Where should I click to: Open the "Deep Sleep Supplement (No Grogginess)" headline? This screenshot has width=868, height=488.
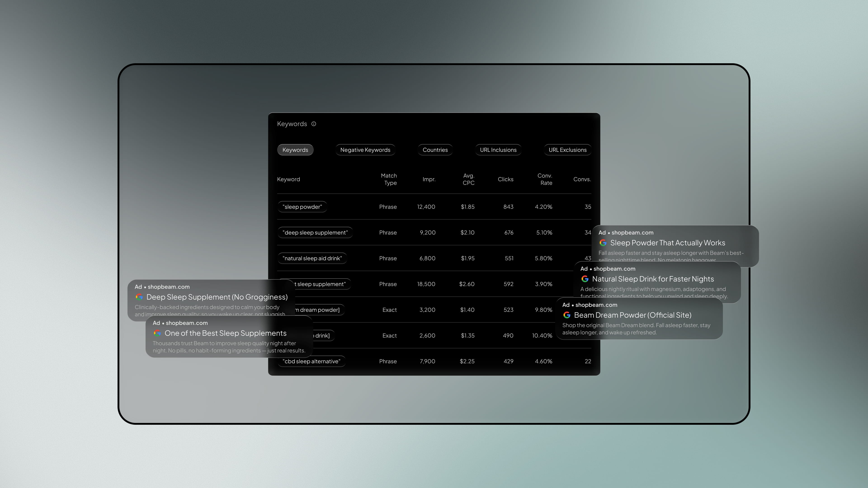tap(217, 297)
